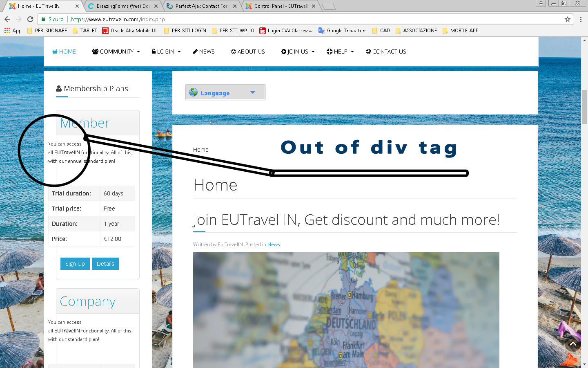This screenshot has width=588, height=368.
Task: Close the BreezingForms tab
Action: click(156, 6)
